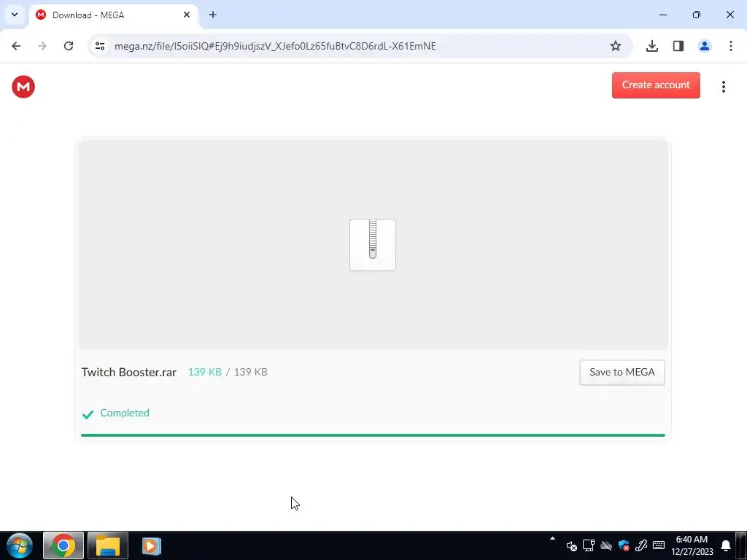Viewport: 747px width, 560px height.
Task: Click Save to MEGA button
Action: click(622, 373)
